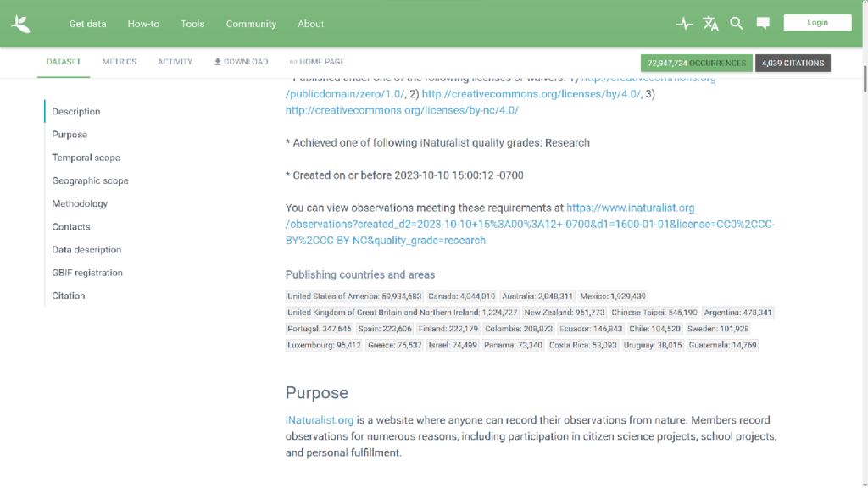
Task: Open the Get data menu
Action: tap(87, 24)
